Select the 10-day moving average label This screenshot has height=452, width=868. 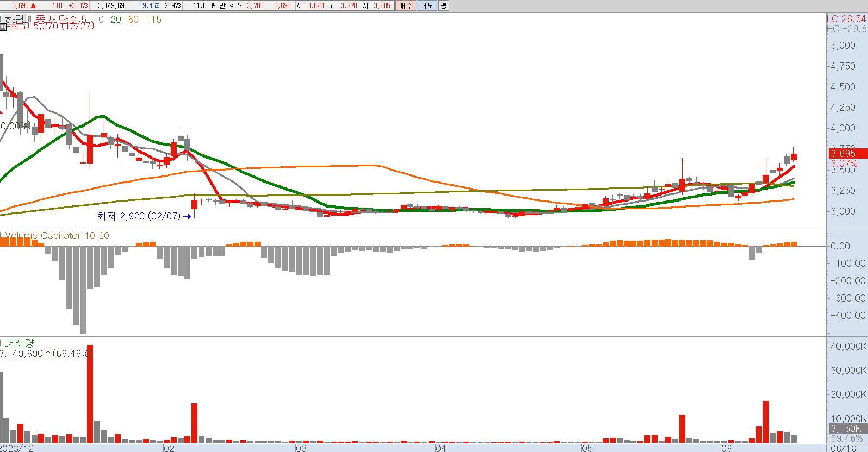coord(98,20)
